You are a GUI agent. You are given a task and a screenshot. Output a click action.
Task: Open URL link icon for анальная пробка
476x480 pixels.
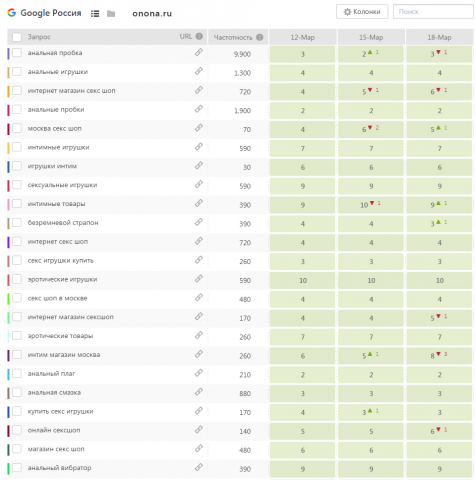pos(199,52)
